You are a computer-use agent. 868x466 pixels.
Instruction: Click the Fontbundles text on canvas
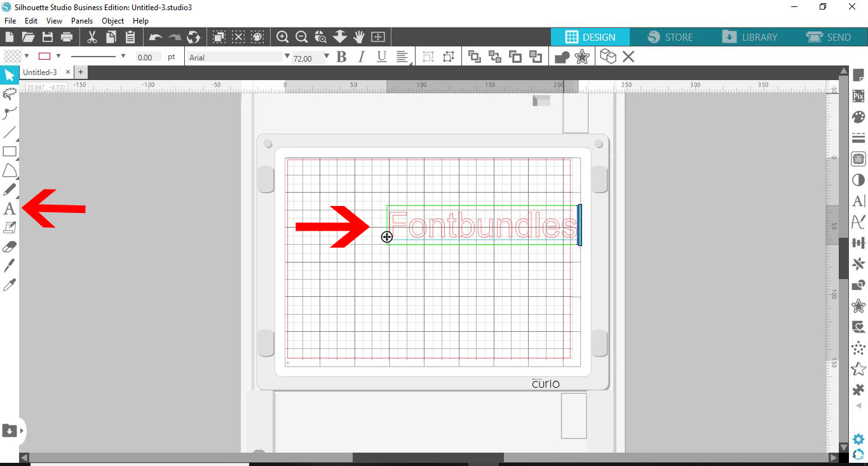(x=483, y=226)
